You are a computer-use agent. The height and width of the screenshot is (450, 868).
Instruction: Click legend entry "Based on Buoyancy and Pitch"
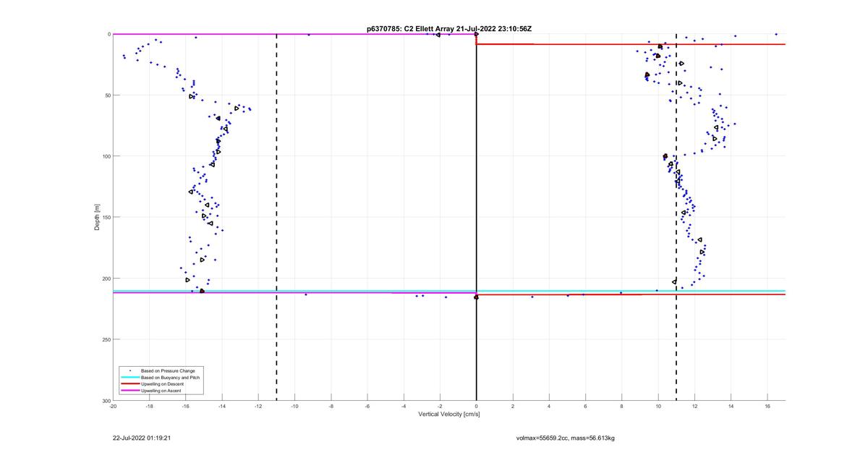click(170, 378)
